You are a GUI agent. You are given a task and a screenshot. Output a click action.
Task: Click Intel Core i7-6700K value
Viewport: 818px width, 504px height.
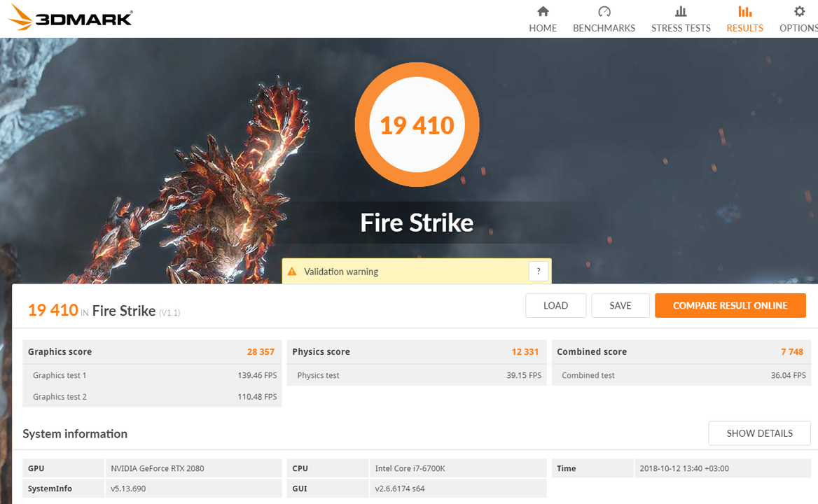(x=410, y=468)
